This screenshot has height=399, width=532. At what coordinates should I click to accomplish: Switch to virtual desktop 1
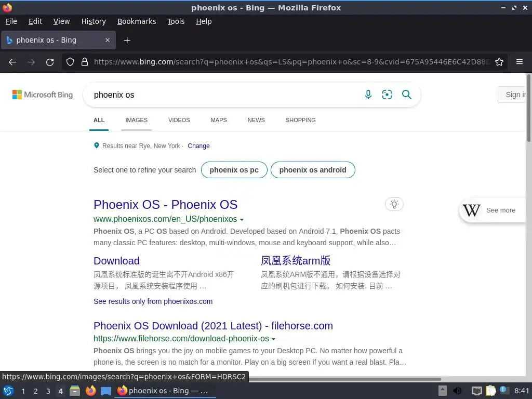[x=23, y=391]
